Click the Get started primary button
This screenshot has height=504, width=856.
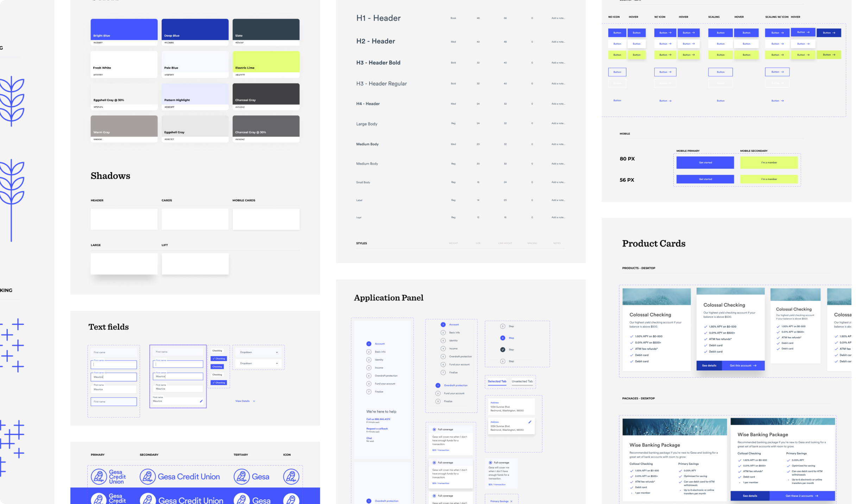[705, 162]
